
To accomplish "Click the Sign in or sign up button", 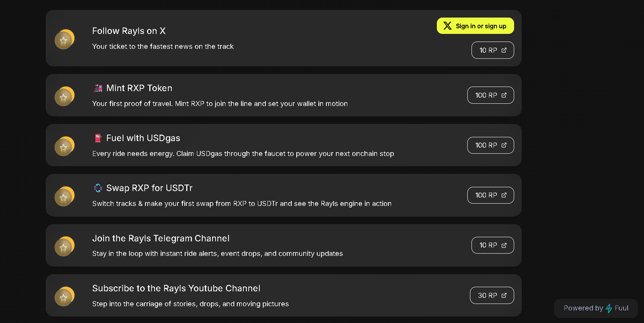I will pyautogui.click(x=475, y=26).
